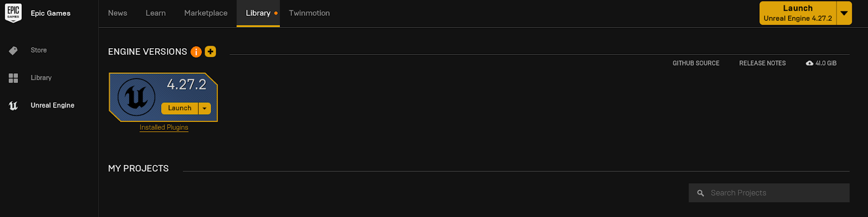
Task: Go to the Learn tab
Action: click(156, 13)
